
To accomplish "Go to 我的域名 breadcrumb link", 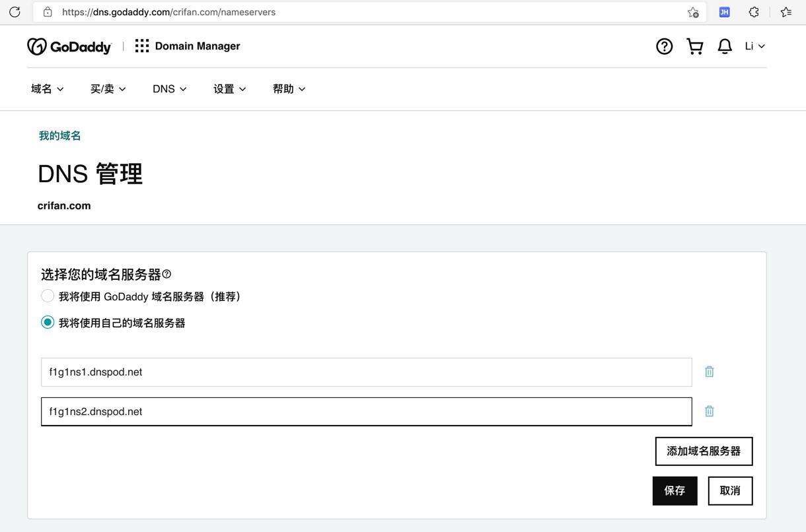I will tap(59, 135).
